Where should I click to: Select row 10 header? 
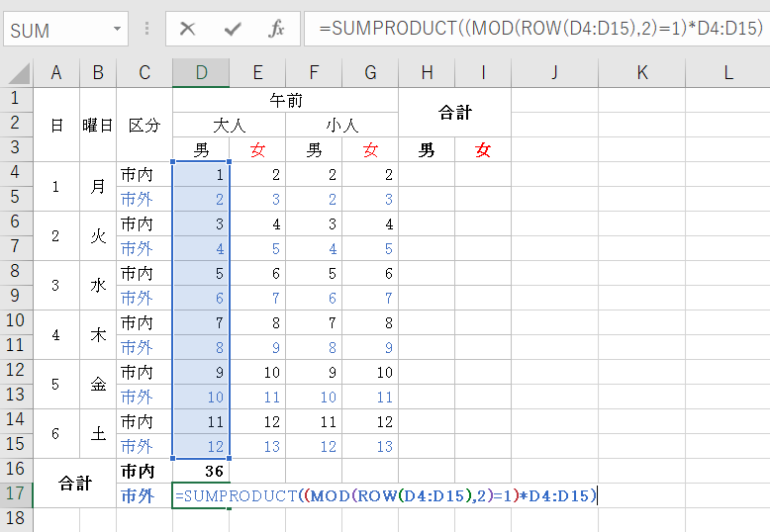click(16, 322)
